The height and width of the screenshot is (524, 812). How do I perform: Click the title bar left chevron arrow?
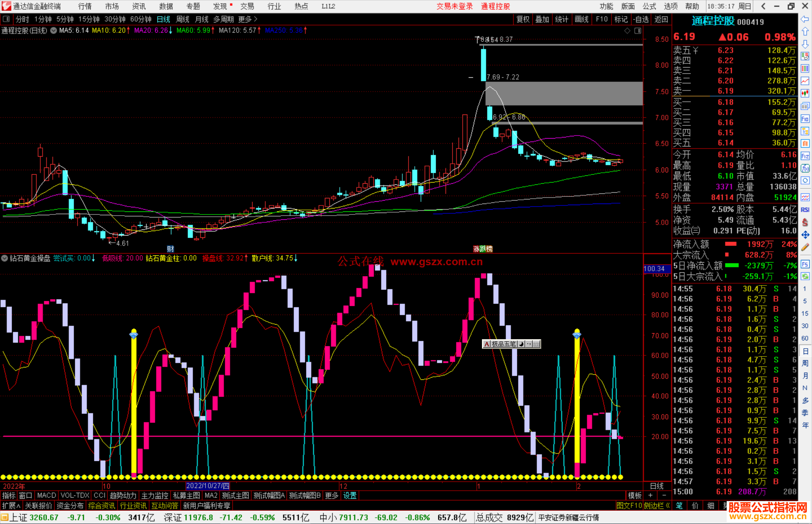click(x=763, y=6)
